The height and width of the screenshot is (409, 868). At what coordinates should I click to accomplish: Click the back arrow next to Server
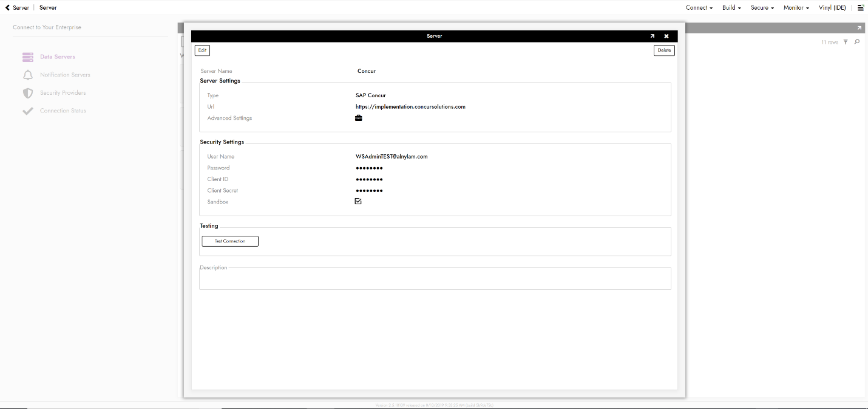(7, 8)
